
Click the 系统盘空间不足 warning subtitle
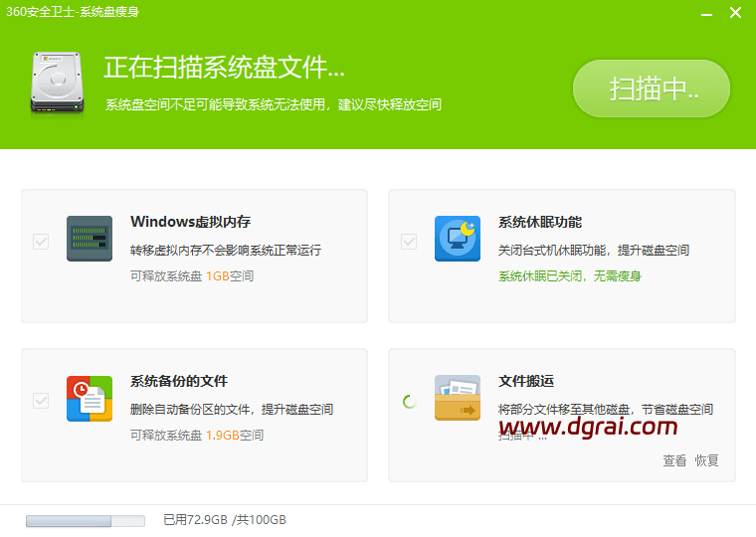pyautogui.click(x=274, y=104)
